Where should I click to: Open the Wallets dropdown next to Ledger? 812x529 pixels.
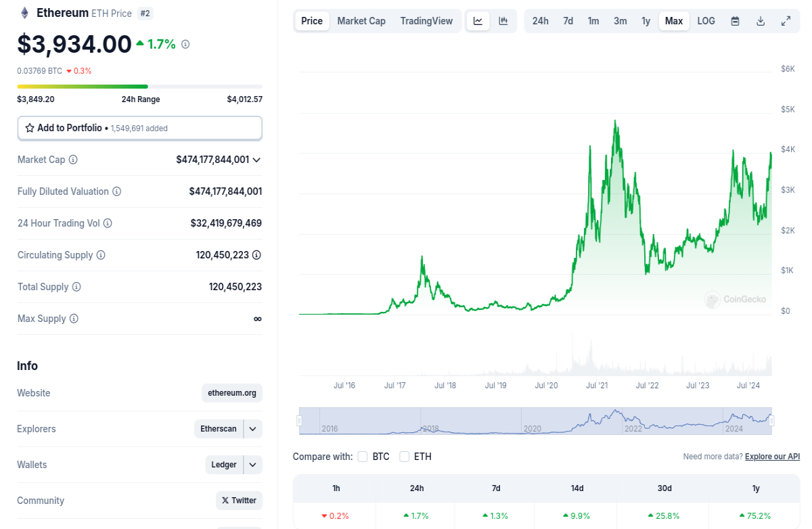(x=252, y=465)
